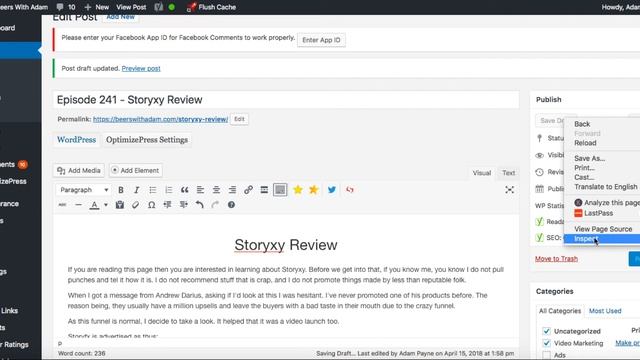Choose Save As in context menu

589,158
